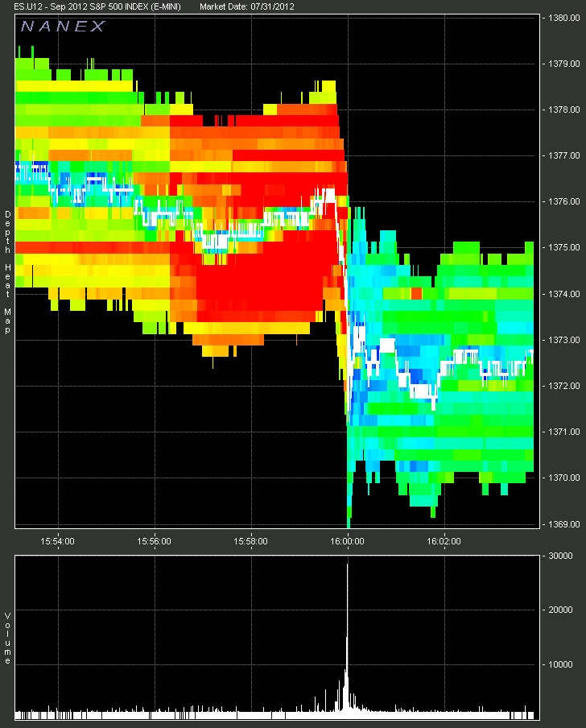
Task: Select the 1371.00 price axis label
Action: [563, 432]
